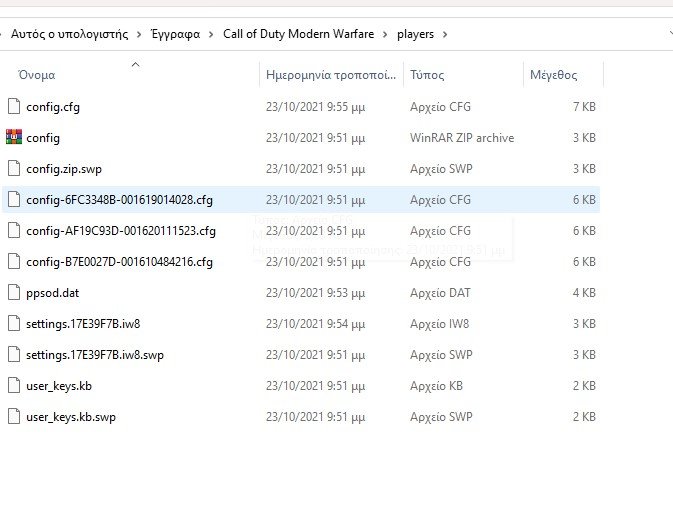Viewport: 673px width, 517px height.
Task: Click the config.zip.swp file icon
Action: click(x=14, y=169)
